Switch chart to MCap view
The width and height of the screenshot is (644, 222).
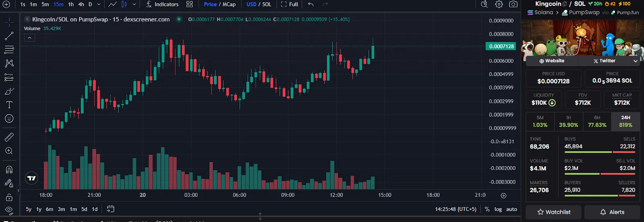(x=229, y=4)
